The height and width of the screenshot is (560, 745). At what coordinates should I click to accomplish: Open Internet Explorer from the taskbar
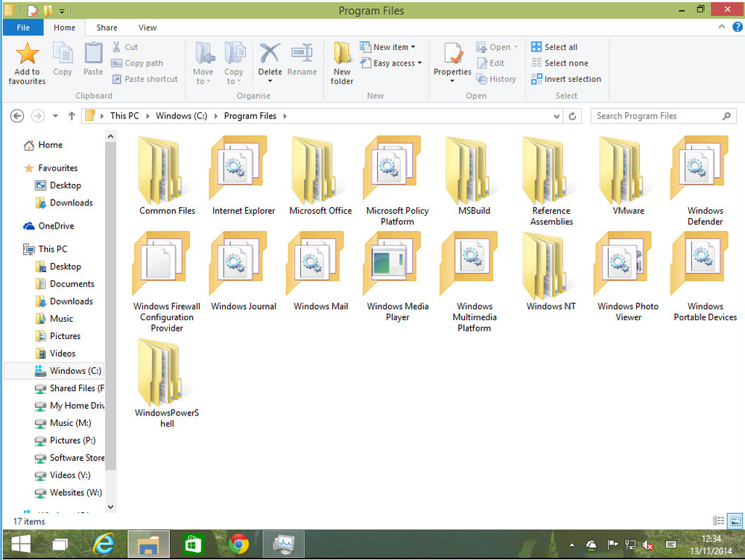[103, 544]
